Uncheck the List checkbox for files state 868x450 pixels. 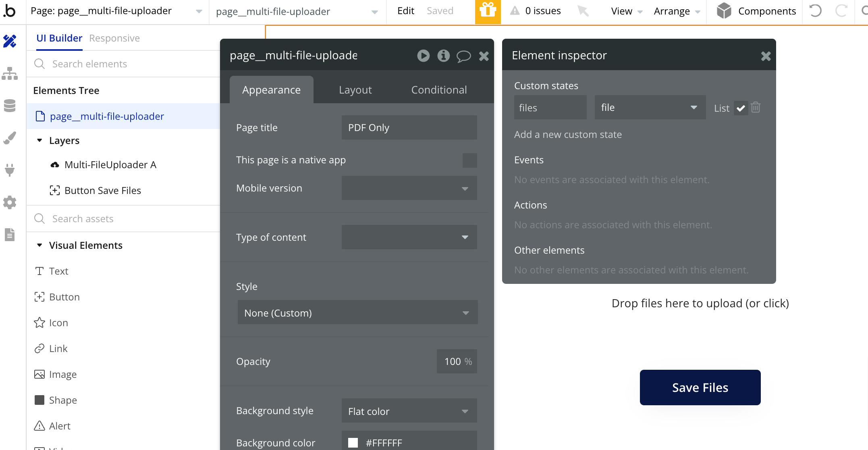click(x=741, y=108)
